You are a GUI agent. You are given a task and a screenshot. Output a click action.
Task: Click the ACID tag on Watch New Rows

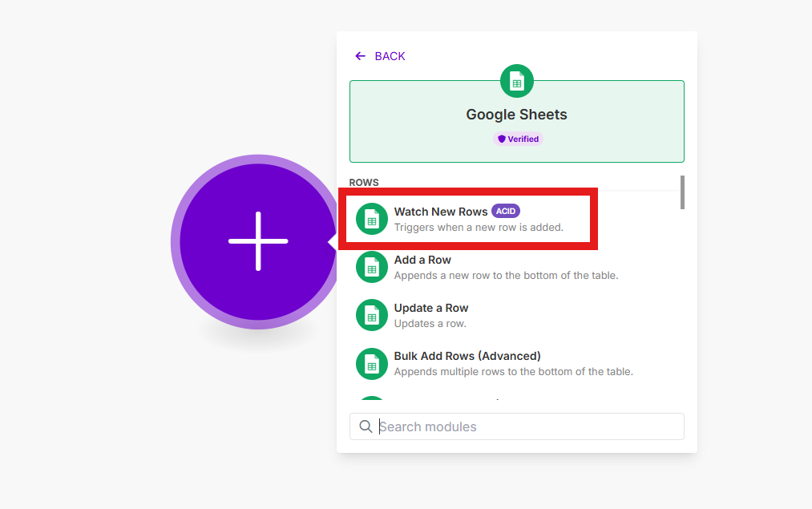coord(506,212)
